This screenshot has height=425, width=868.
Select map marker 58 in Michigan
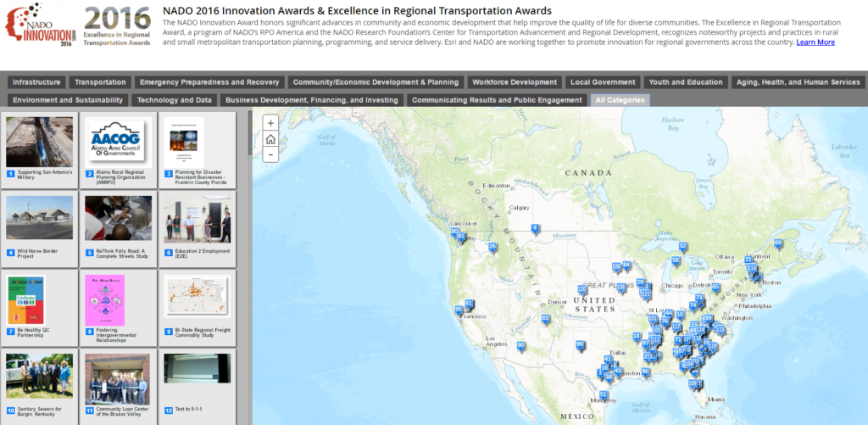[x=676, y=260]
